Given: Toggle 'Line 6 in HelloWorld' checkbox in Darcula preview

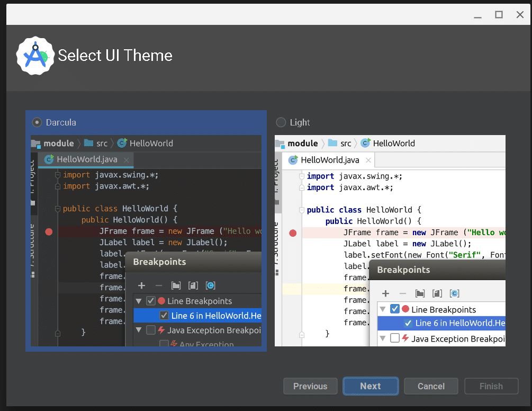Looking at the screenshot, I should [x=164, y=316].
